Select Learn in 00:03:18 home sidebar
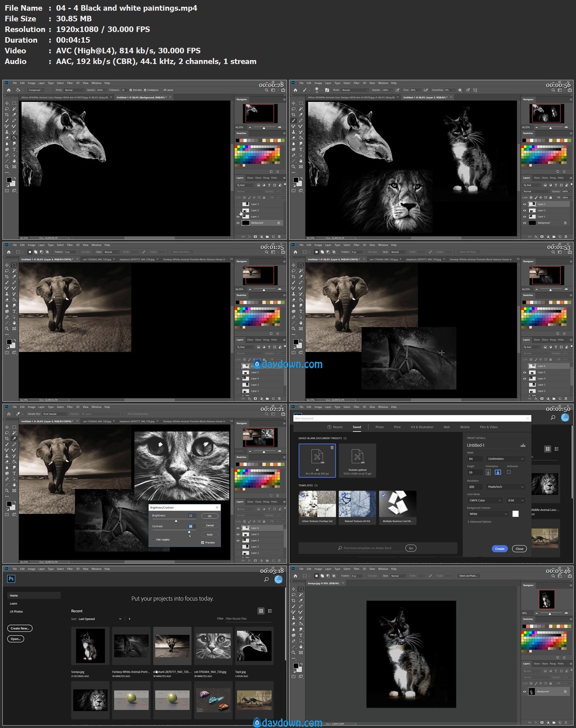 click(x=13, y=604)
